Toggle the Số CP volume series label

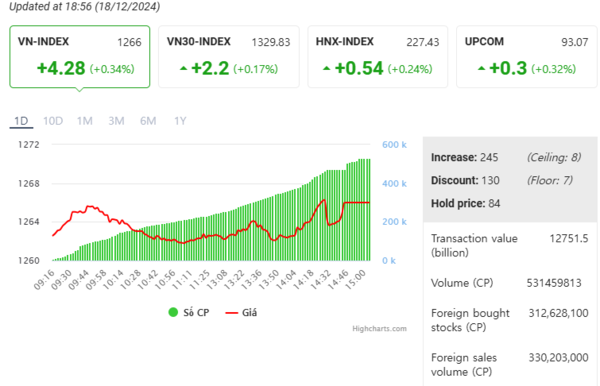(x=196, y=313)
